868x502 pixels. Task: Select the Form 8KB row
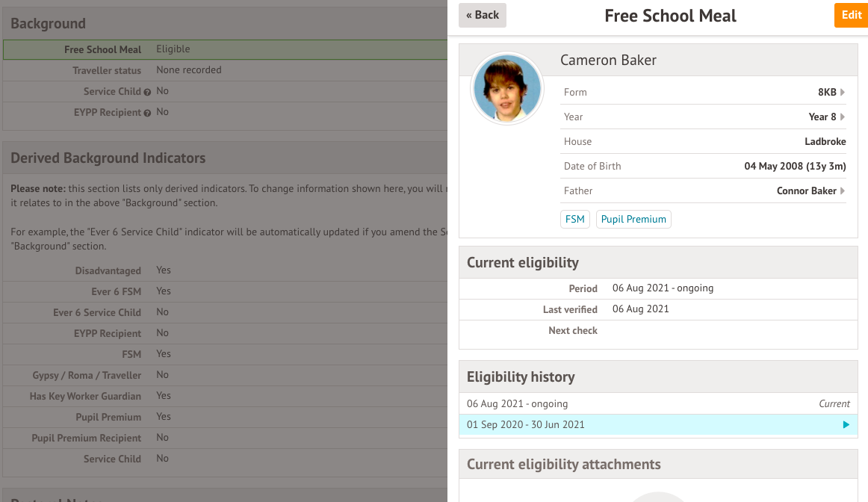(x=702, y=93)
